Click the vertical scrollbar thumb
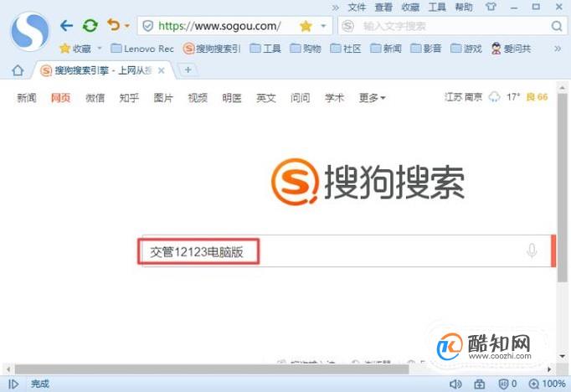Screen dimensions: 571x392 563,188
